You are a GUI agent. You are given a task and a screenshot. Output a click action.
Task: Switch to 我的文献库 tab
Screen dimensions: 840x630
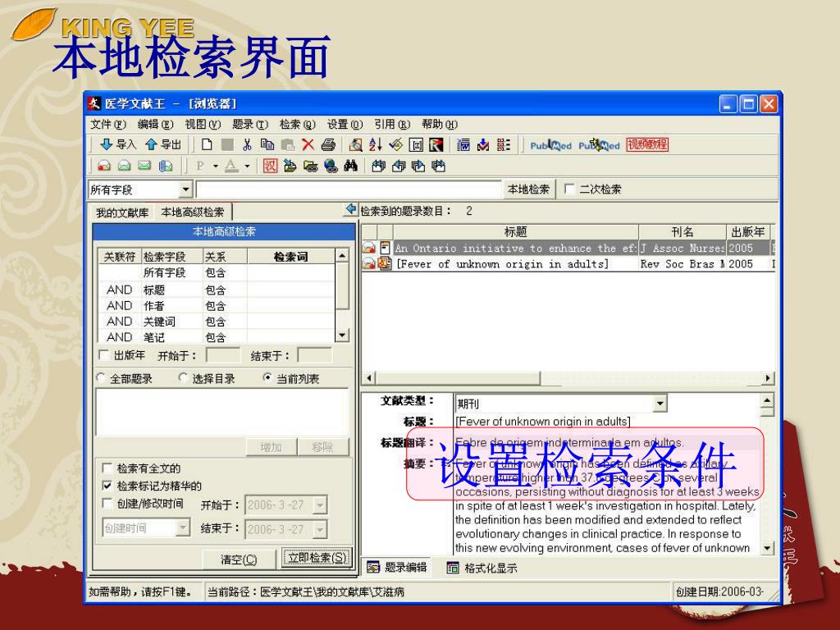(122, 212)
